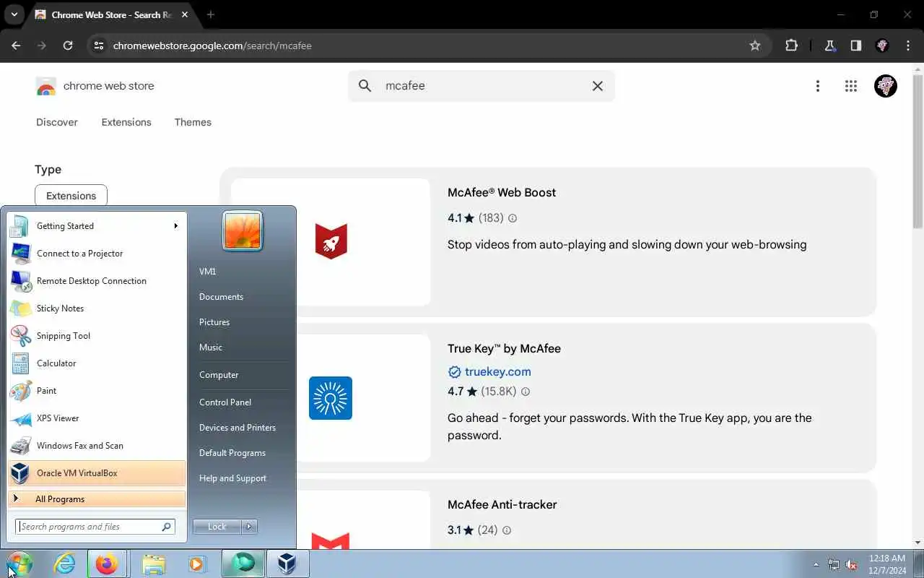Open Internet Explorer from taskbar

[x=65, y=564]
